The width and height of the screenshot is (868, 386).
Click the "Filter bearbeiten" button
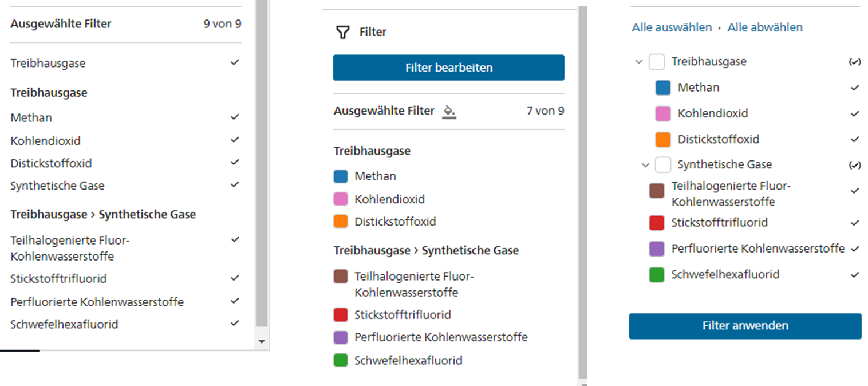[448, 67]
